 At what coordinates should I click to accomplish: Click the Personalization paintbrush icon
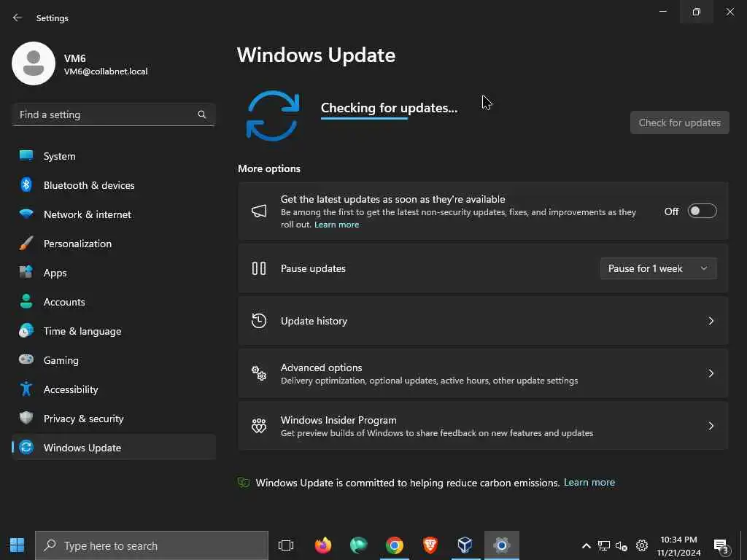[26, 244]
